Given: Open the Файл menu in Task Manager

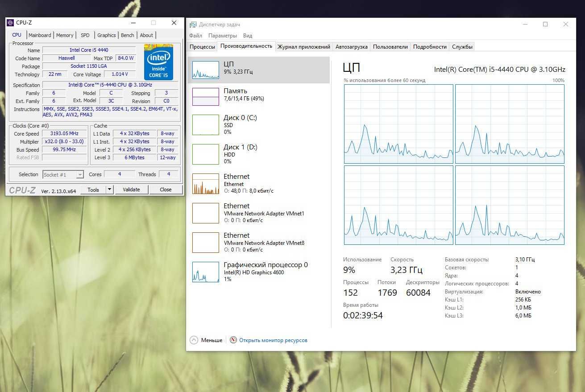Looking at the screenshot, I should [x=195, y=36].
